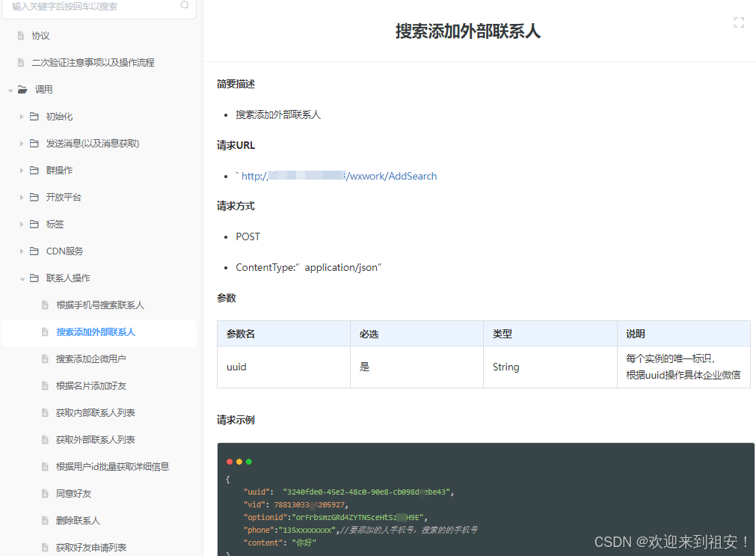Click the document icon beside 协议
The width and height of the screenshot is (756, 556).
pyautogui.click(x=21, y=36)
